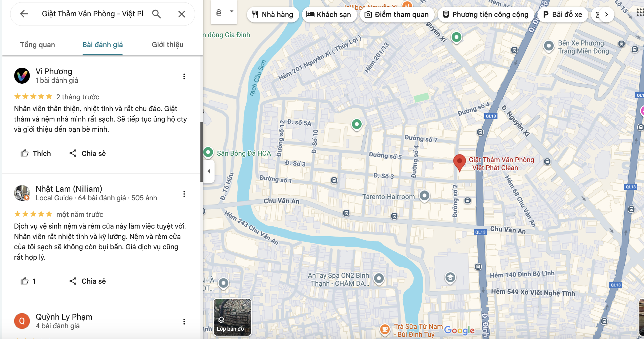Open the travel mode dropdown arrow

point(231,12)
